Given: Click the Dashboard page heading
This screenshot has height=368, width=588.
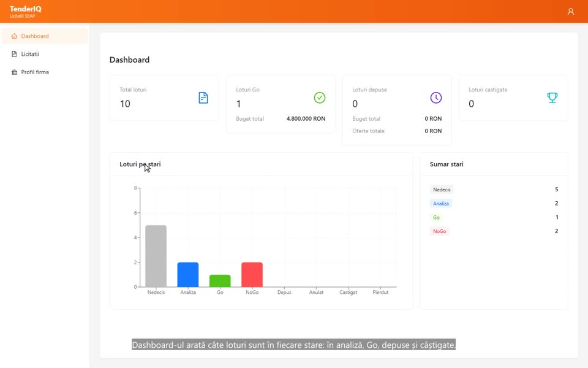Looking at the screenshot, I should [129, 59].
